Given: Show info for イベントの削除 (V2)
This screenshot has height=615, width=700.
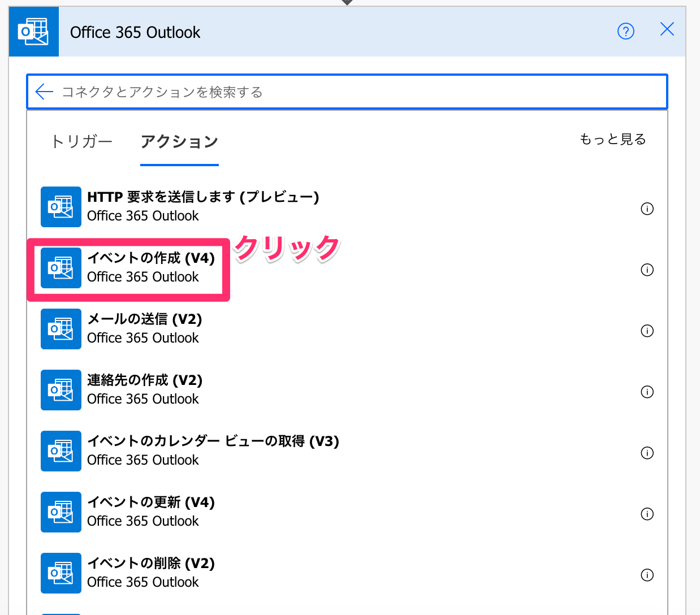Looking at the screenshot, I should (x=647, y=575).
